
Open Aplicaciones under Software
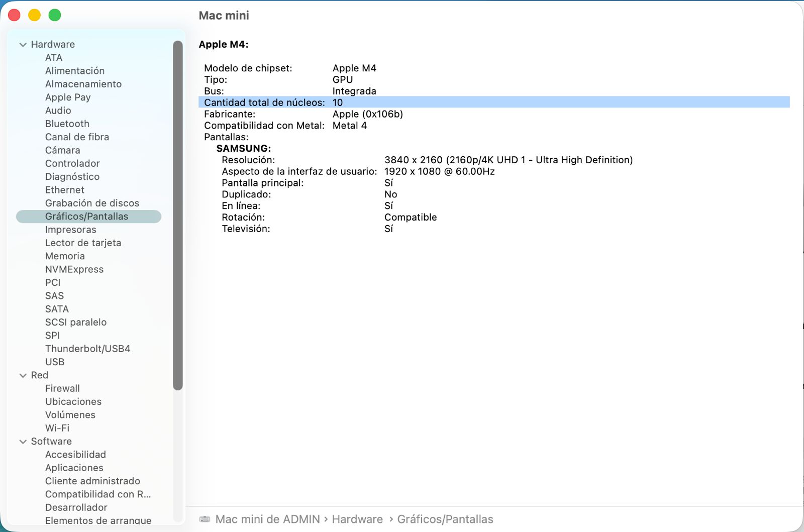pos(74,468)
